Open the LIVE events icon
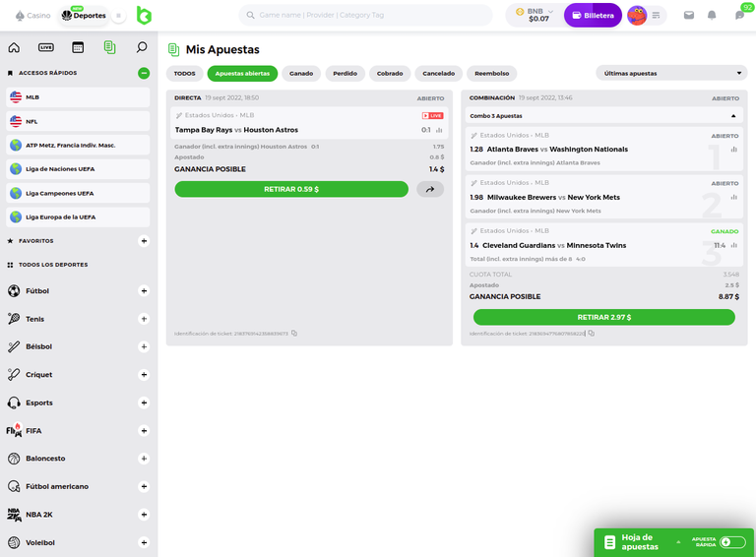The width and height of the screenshot is (756, 557). (46, 47)
